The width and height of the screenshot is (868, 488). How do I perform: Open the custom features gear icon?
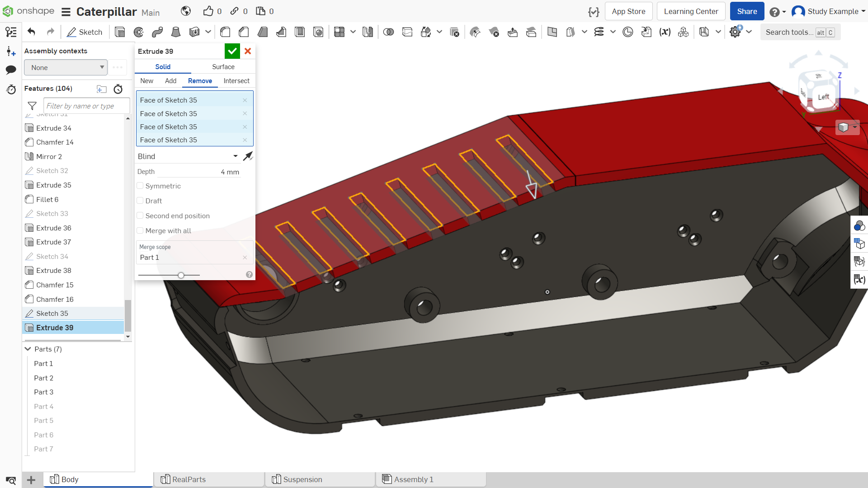(x=736, y=32)
